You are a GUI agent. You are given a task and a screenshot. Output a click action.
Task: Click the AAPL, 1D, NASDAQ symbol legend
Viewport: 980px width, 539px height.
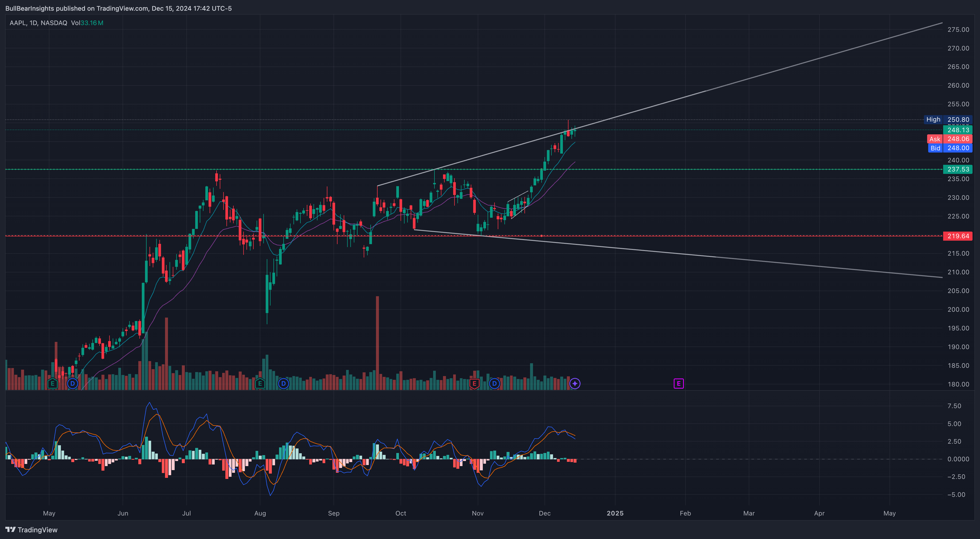point(38,23)
